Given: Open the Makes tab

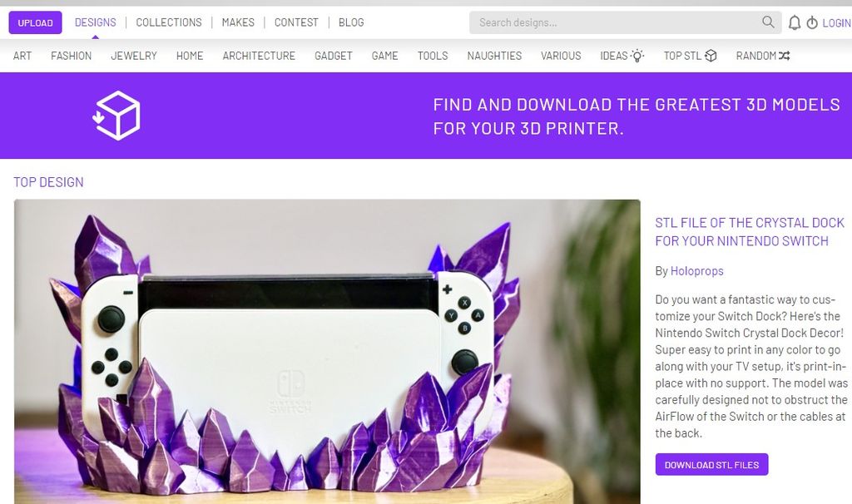Looking at the screenshot, I should [238, 22].
